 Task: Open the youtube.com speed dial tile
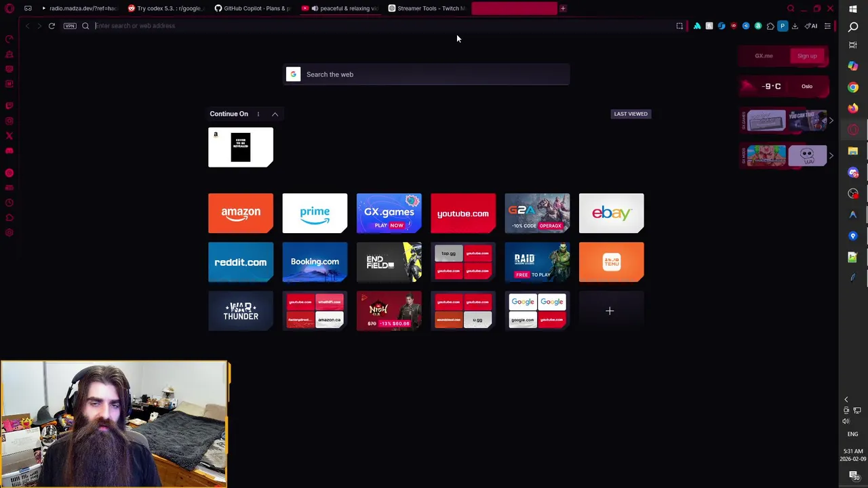pyautogui.click(x=463, y=213)
